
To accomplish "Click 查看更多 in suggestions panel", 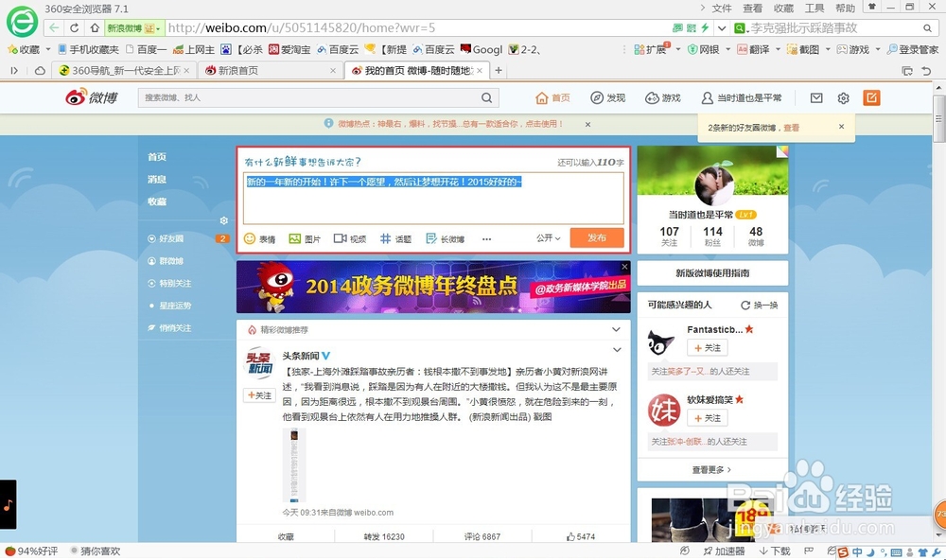I will pos(712,469).
